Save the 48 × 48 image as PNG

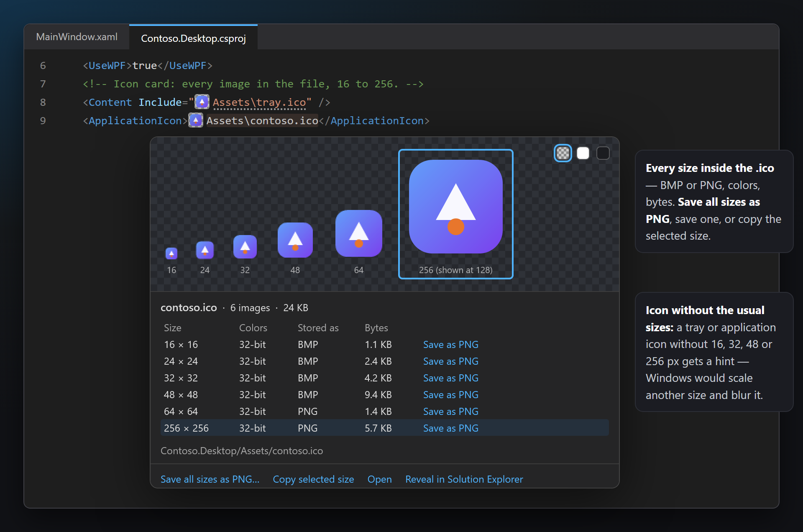[450, 395]
